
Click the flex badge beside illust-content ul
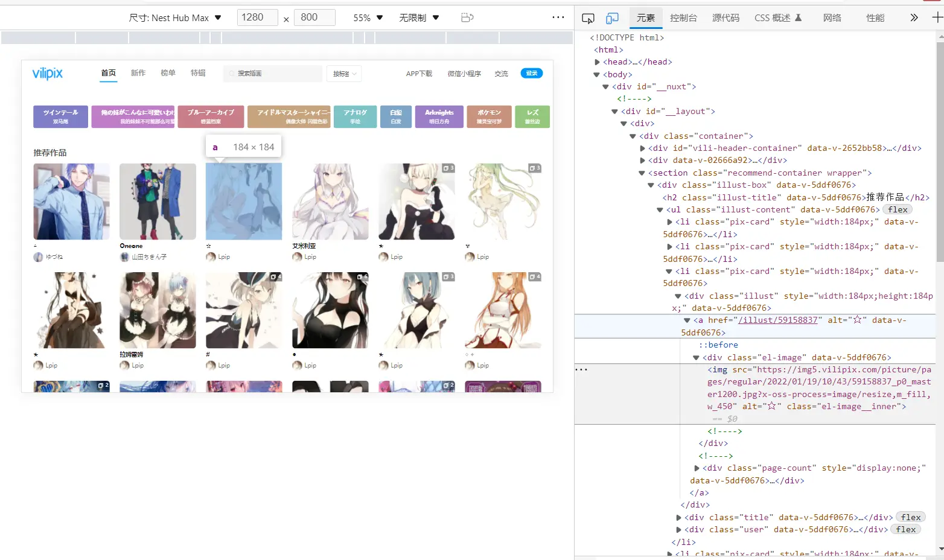click(x=898, y=209)
